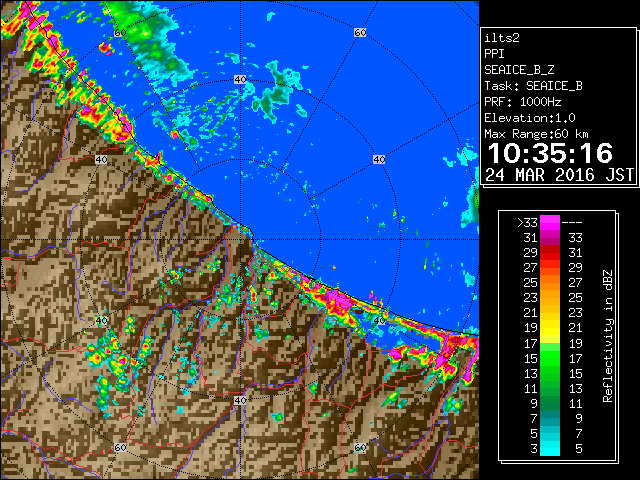Select the "Task: SEAICE_B" line

pyautogui.click(x=533, y=86)
